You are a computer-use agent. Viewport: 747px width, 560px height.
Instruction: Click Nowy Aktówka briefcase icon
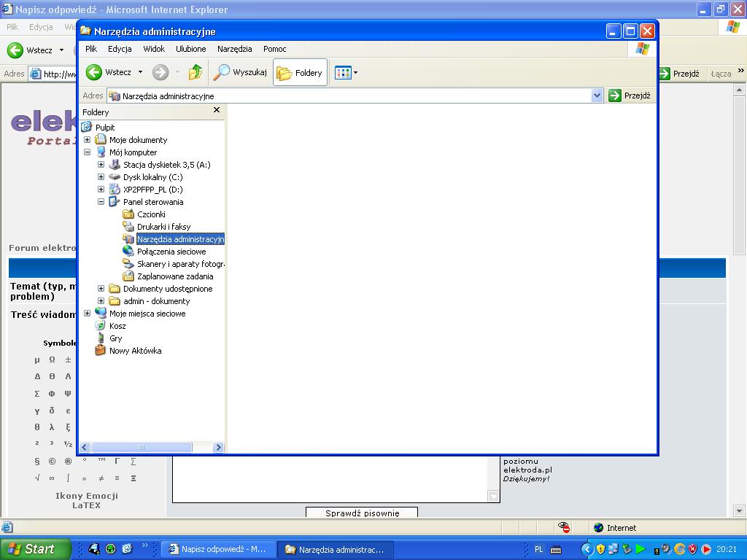pos(101,351)
